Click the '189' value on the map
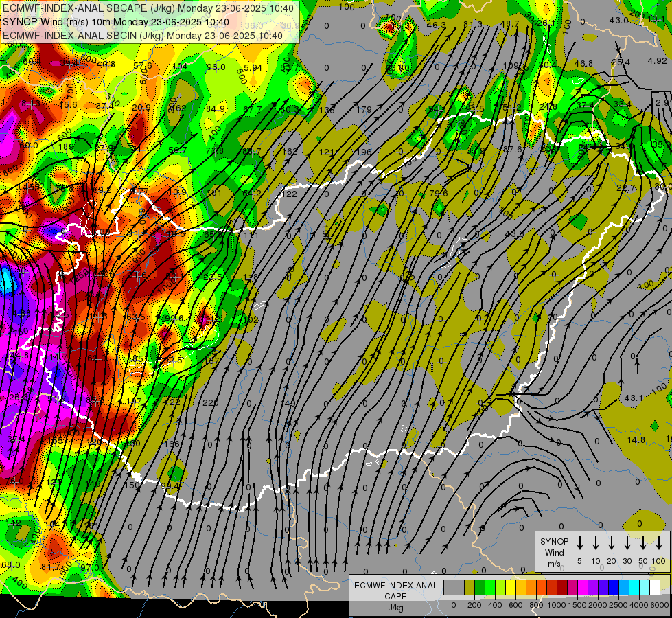Image resolution: width=672 pixels, height=618 pixels. pos(66,147)
